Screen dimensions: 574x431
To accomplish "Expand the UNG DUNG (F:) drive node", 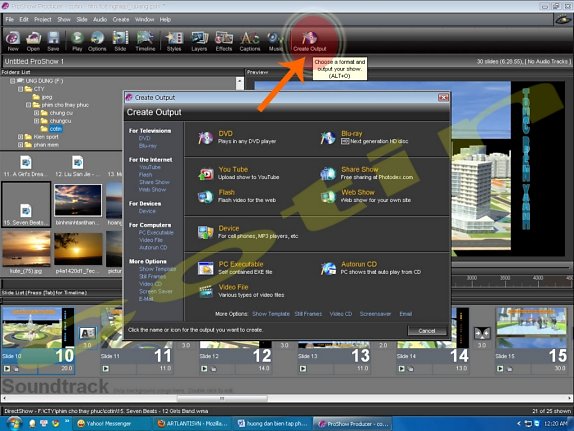I will (12, 81).
